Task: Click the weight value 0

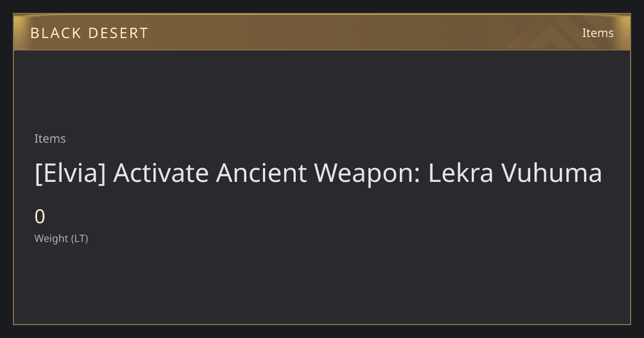Action: pyautogui.click(x=40, y=217)
